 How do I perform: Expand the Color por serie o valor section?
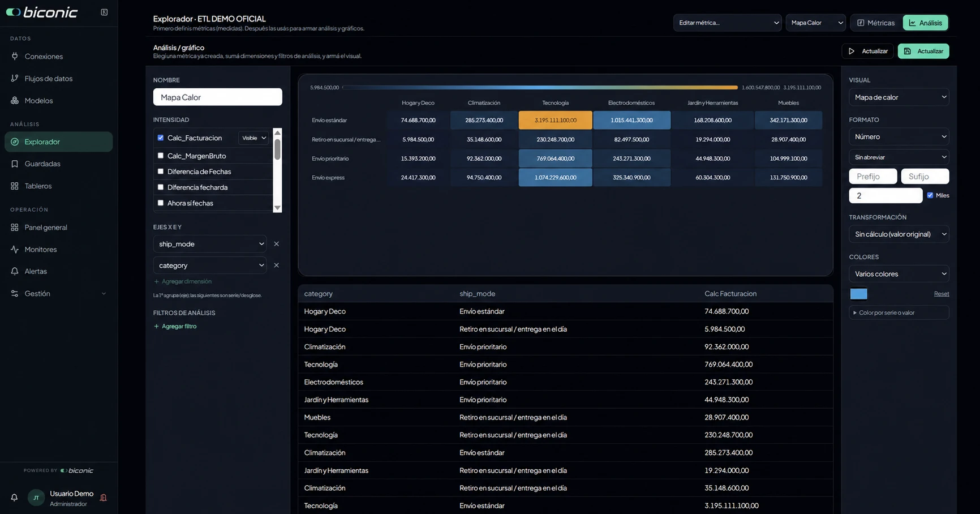899,312
